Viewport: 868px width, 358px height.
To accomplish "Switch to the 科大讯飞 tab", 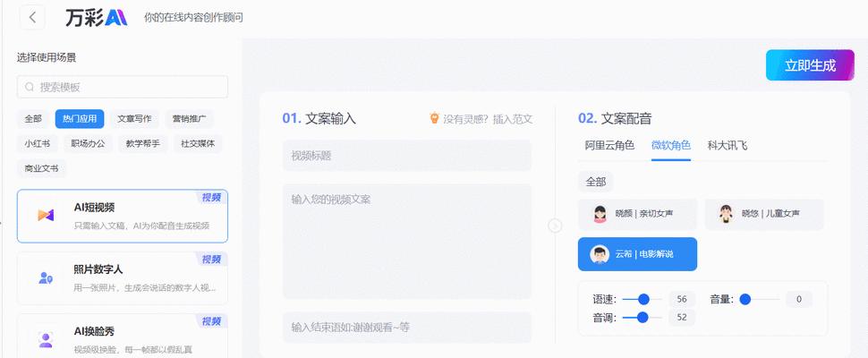I will pos(728,146).
